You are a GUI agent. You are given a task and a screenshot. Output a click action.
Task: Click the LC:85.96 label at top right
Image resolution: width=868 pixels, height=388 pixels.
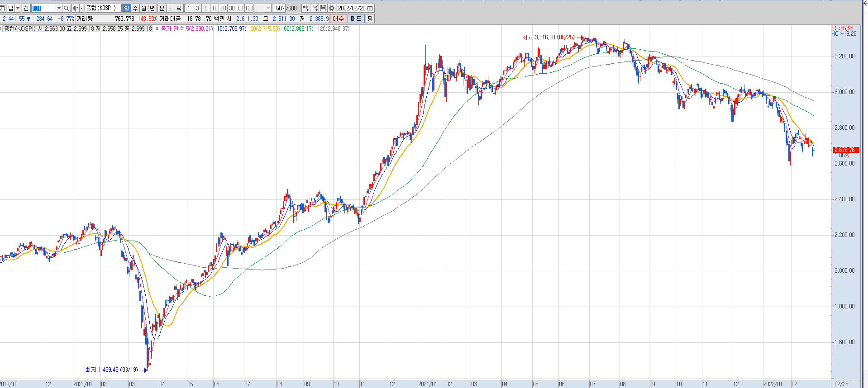click(x=842, y=28)
